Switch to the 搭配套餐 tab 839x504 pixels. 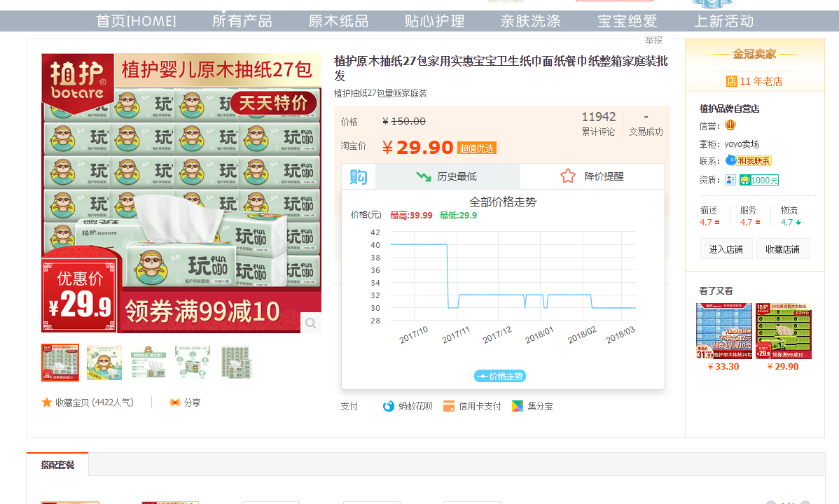click(57, 465)
